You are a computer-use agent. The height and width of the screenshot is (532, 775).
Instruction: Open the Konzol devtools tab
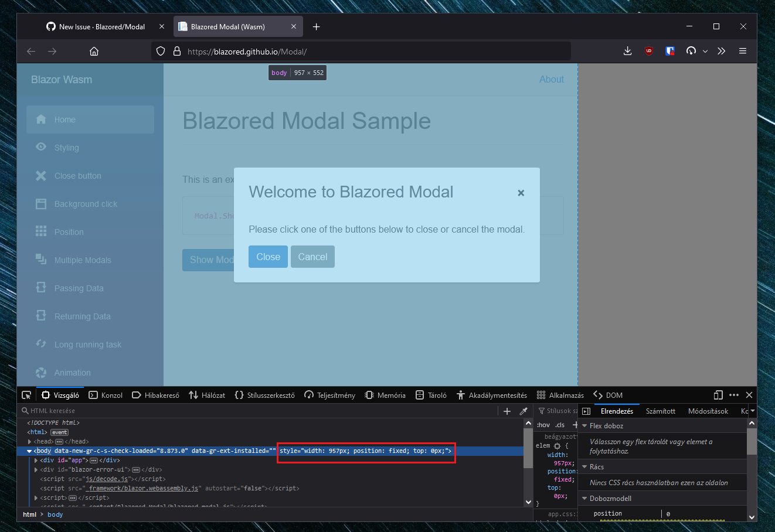(x=106, y=395)
